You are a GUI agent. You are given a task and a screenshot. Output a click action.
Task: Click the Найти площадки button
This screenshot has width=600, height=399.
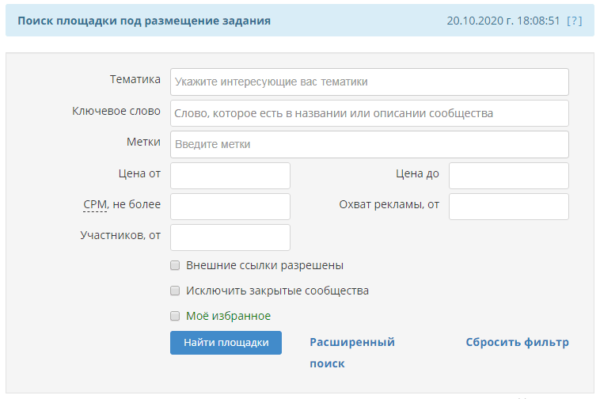226,342
